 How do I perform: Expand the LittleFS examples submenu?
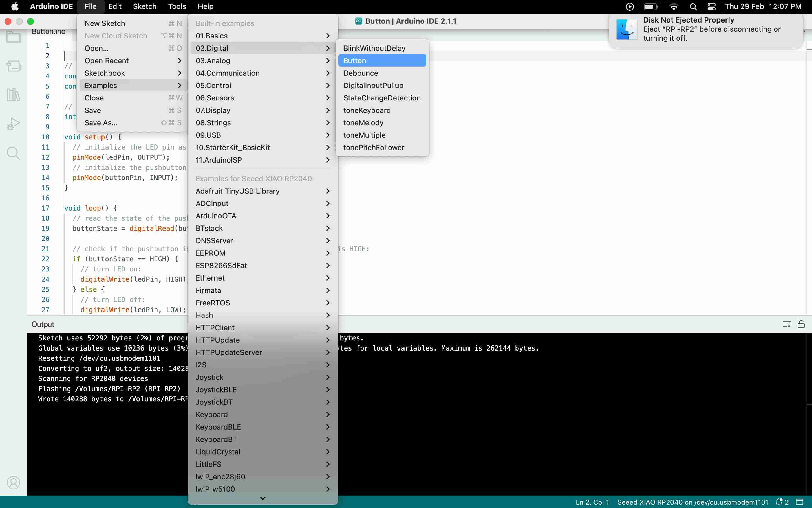pyautogui.click(x=263, y=464)
